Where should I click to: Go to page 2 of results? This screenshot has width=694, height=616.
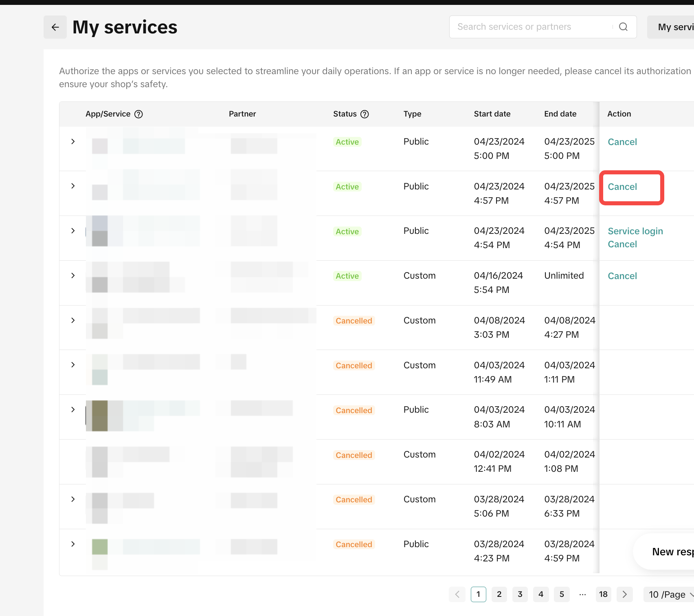click(x=499, y=594)
